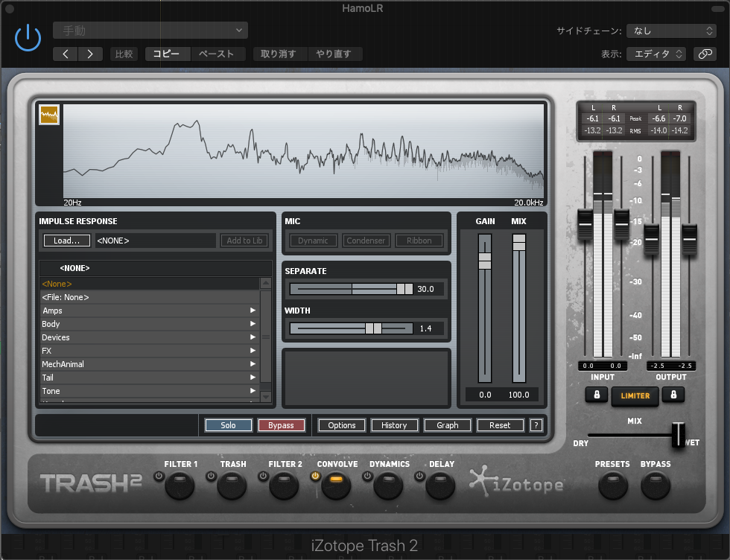Viewport: 730px width, 560px height.
Task: Click the SEPARATE slider handle
Action: click(404, 289)
